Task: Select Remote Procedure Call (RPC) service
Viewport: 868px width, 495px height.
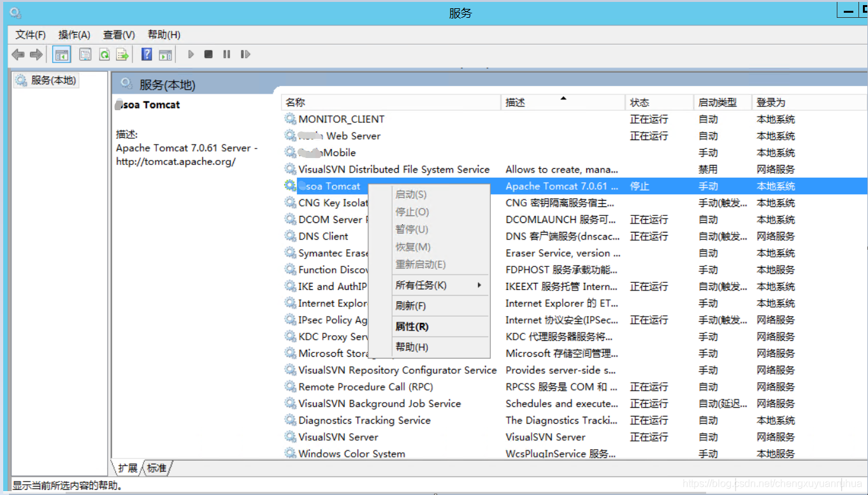Action: point(365,387)
